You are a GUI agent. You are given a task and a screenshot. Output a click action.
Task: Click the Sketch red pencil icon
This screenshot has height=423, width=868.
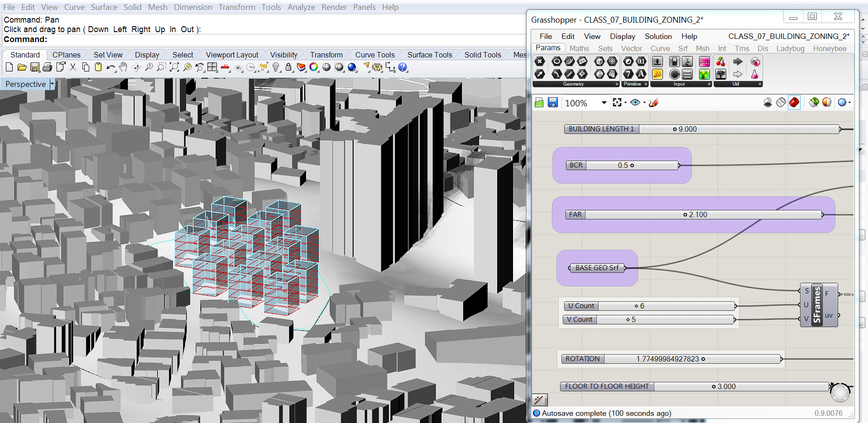(653, 103)
